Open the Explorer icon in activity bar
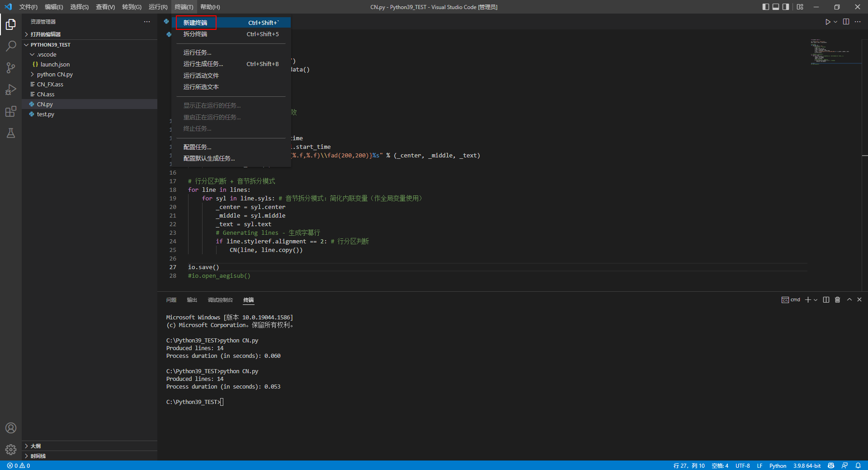This screenshot has width=868, height=470. (x=11, y=25)
